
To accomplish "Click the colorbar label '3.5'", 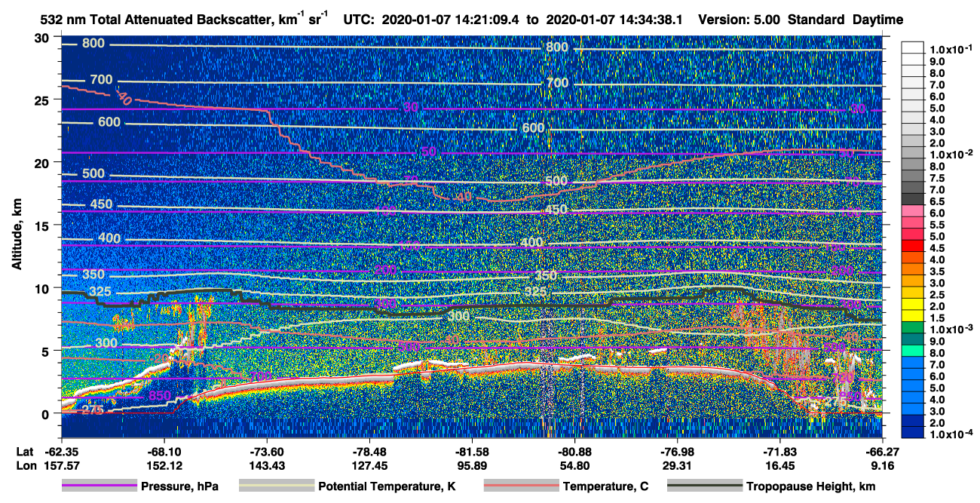I will point(937,271).
